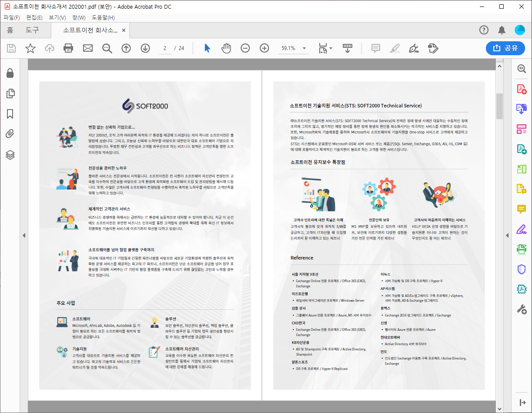Open the account profile avatar
Viewport: 532px width, 413px height.
coord(520,30)
